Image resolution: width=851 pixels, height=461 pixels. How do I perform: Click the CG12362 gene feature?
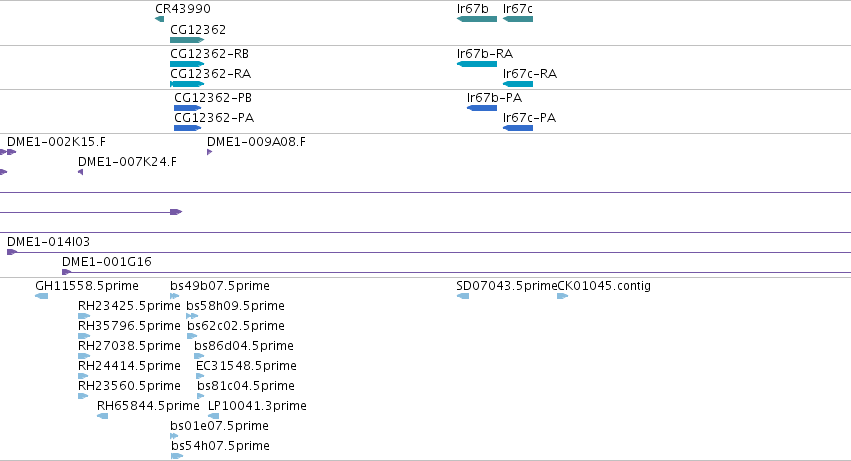pos(187,40)
